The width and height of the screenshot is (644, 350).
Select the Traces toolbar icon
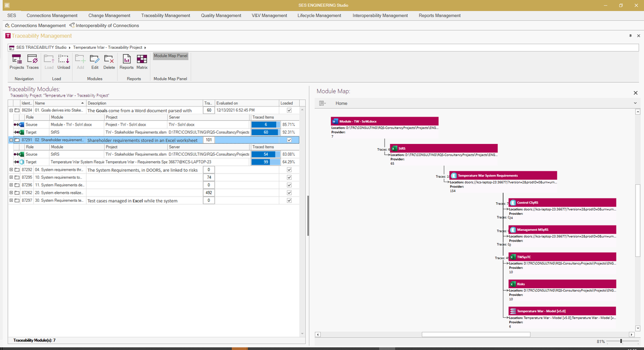click(32, 62)
